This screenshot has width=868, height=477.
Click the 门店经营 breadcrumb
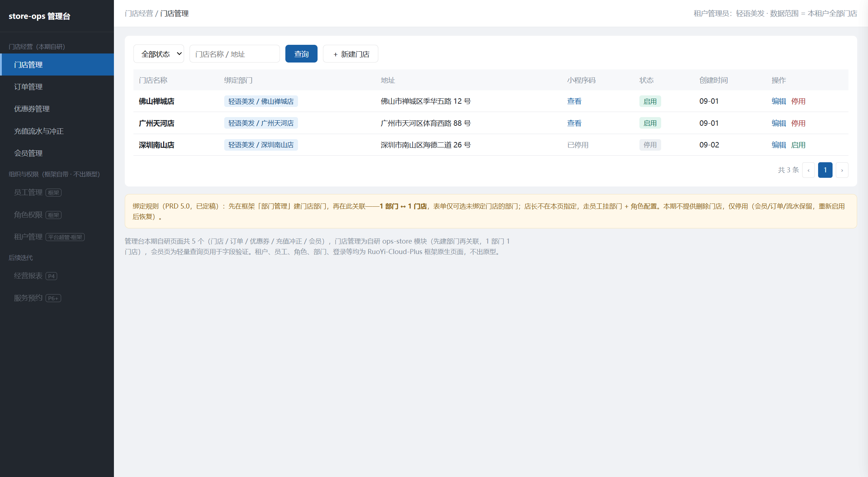pyautogui.click(x=139, y=13)
